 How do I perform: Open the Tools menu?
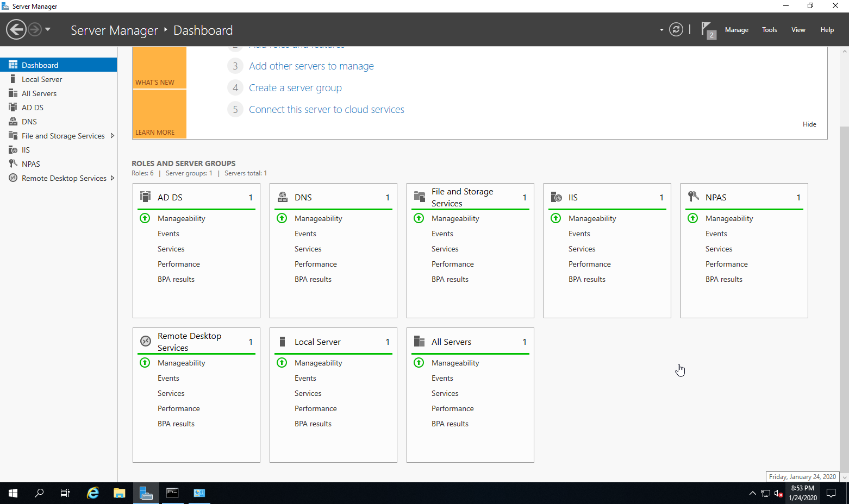tap(769, 30)
